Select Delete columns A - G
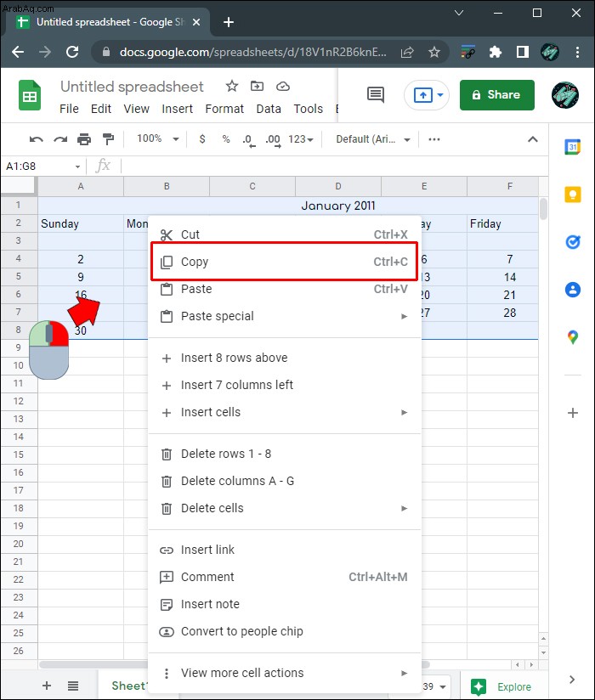This screenshot has width=595, height=700. click(x=285, y=481)
